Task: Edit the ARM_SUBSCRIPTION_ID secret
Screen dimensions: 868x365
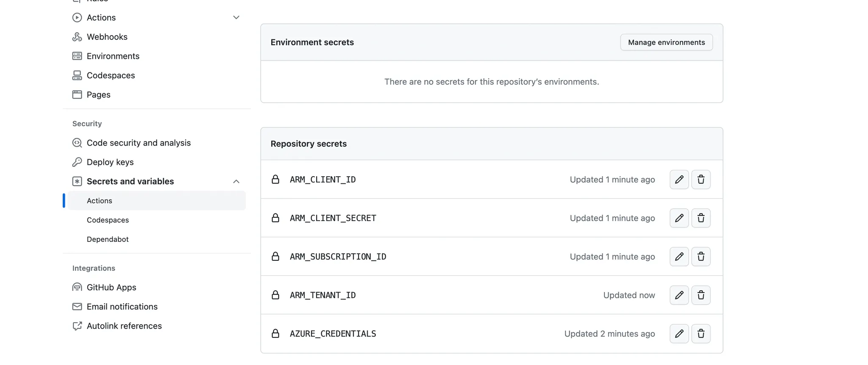Action: pyautogui.click(x=679, y=257)
